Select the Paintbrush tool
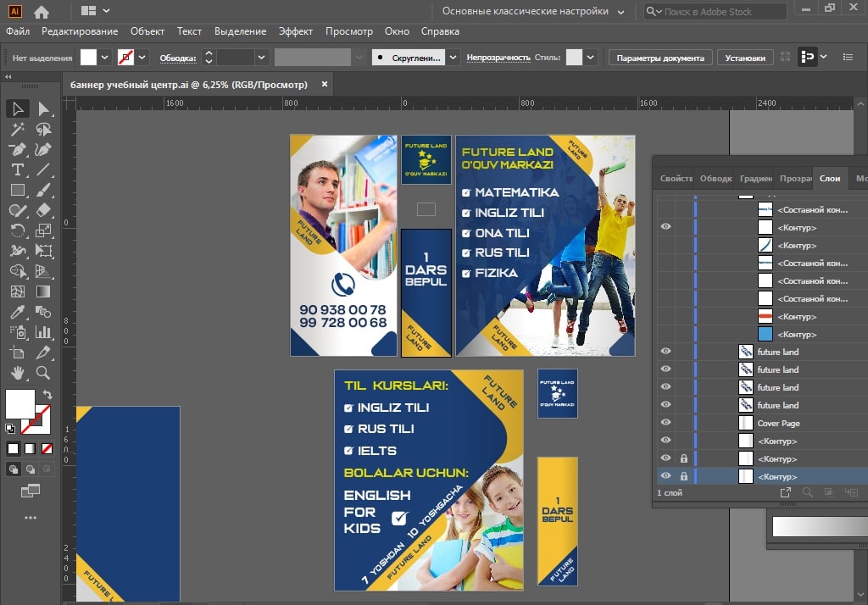868x605 pixels. (x=43, y=190)
